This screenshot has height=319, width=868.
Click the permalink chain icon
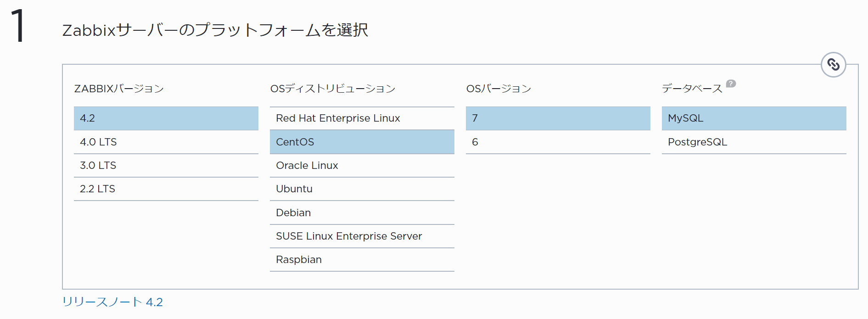click(x=833, y=65)
